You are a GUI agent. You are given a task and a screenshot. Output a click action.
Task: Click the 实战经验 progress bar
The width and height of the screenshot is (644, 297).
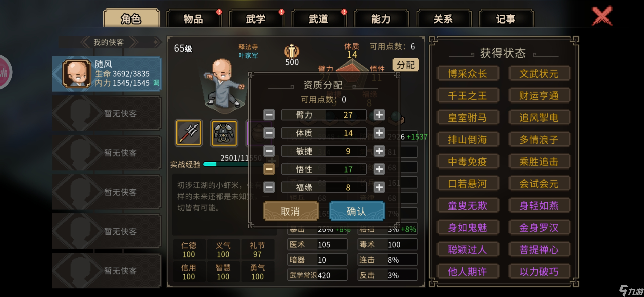tap(226, 164)
